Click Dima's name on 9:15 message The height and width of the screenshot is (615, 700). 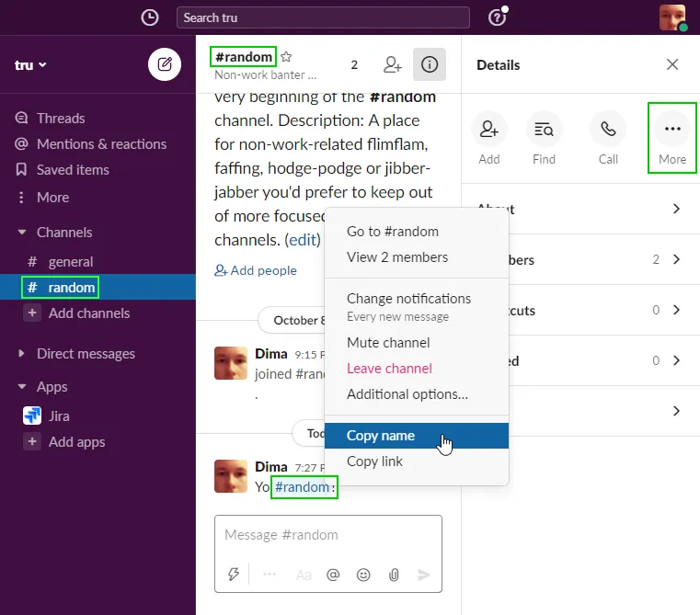(271, 354)
